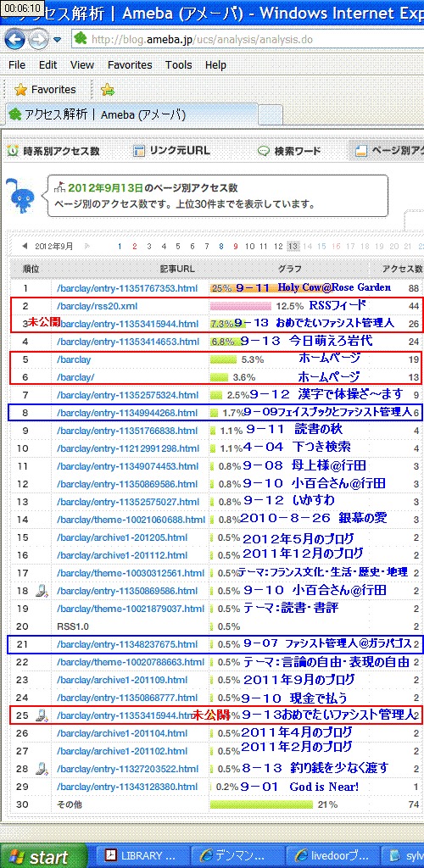
Task: Click the next month arrow after 2012年9月
Action: click(x=86, y=246)
